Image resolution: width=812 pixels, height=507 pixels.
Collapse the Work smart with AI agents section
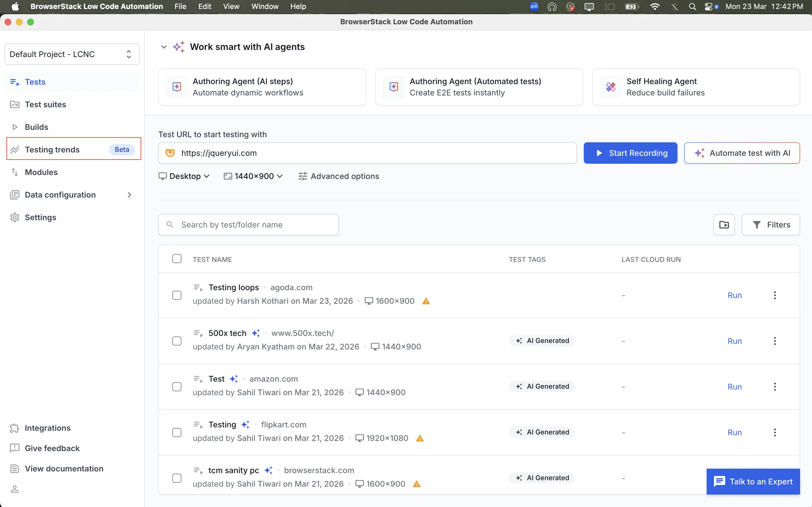[x=163, y=47]
